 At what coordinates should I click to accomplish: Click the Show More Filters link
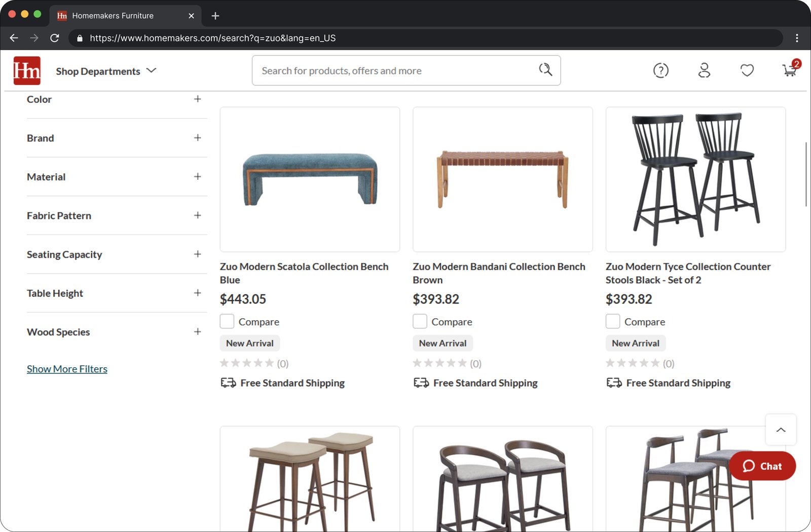pos(67,369)
